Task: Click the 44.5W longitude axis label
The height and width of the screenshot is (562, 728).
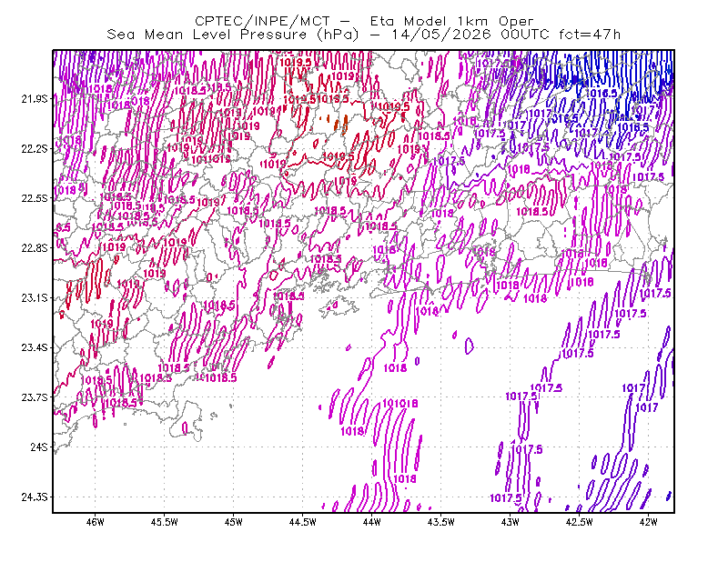Action: [303, 522]
